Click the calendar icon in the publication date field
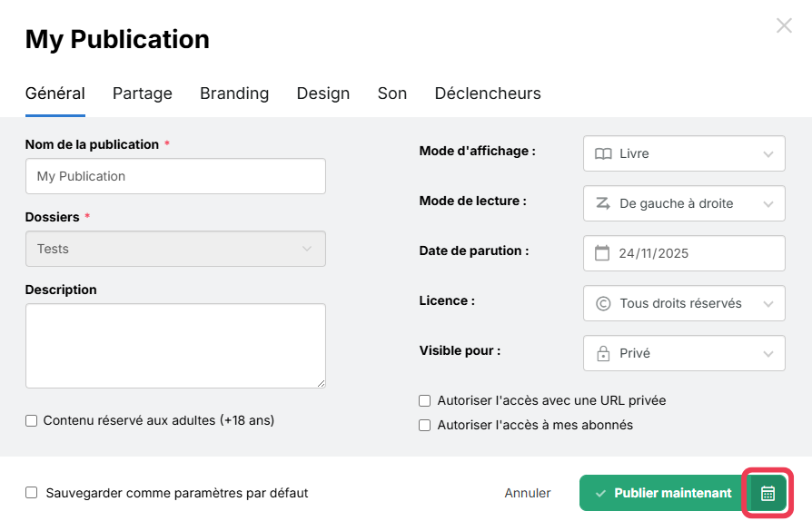The height and width of the screenshot is (531, 812). (x=602, y=253)
